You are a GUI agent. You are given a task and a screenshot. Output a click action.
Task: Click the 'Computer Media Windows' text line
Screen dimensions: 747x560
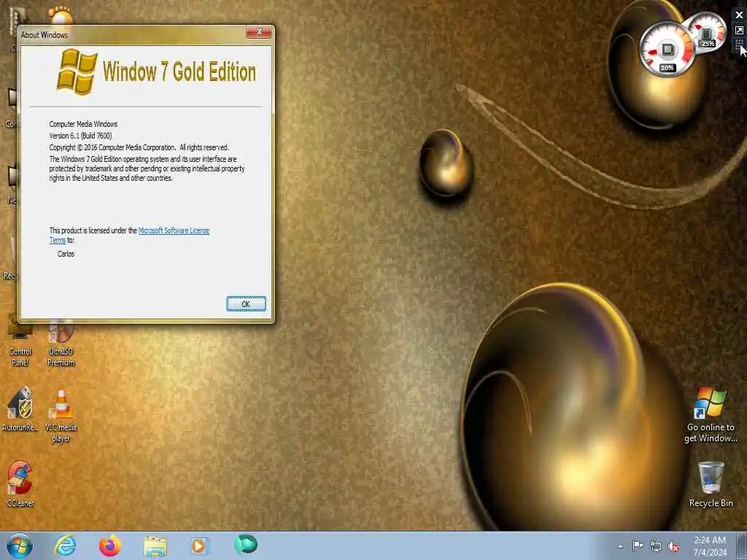pos(83,124)
